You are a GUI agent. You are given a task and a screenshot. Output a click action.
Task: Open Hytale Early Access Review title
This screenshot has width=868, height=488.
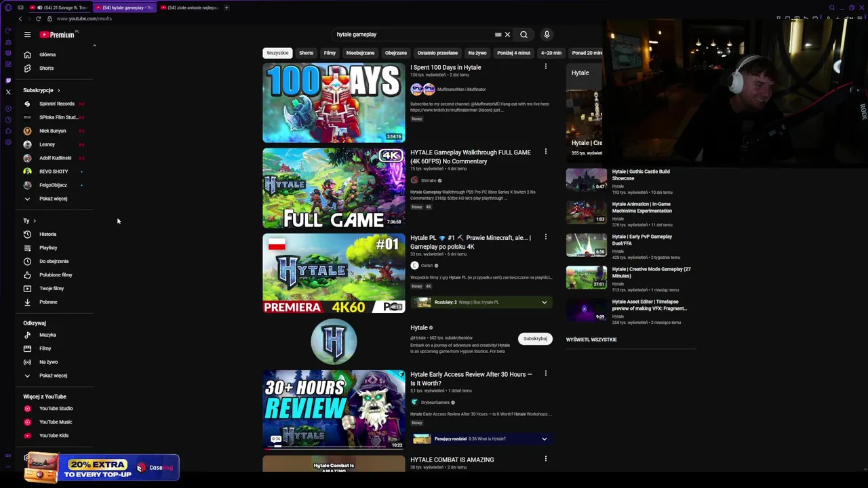pyautogui.click(x=471, y=378)
